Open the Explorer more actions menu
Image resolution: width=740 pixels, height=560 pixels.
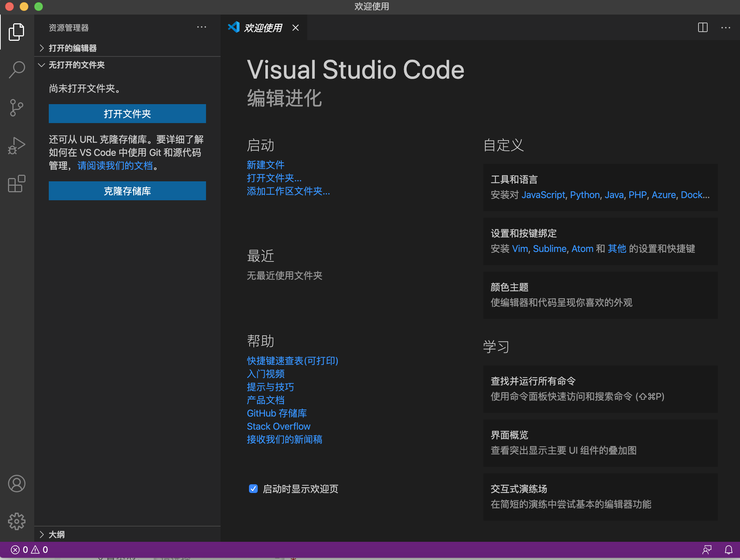click(202, 27)
